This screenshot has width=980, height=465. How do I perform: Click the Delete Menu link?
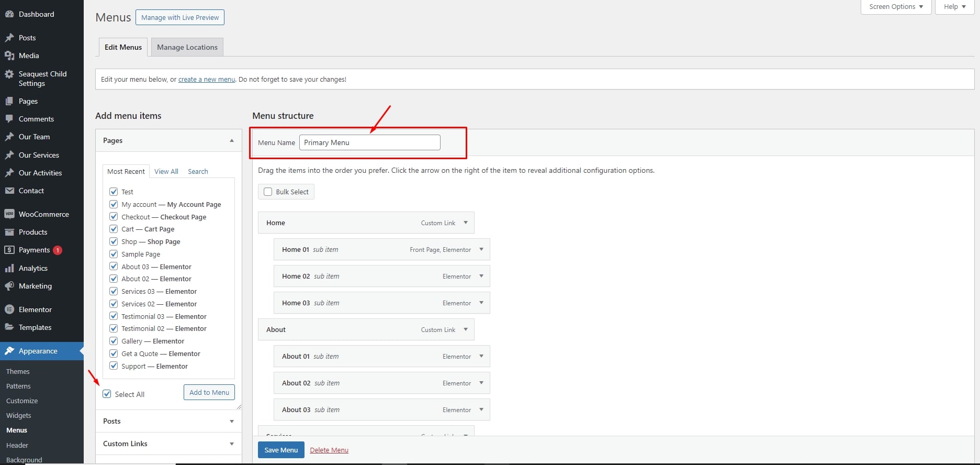click(329, 450)
